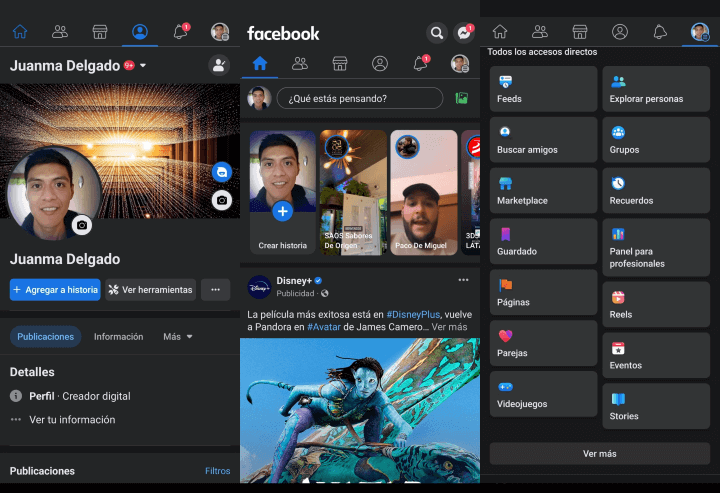This screenshot has height=493, width=720.
Task: Click camera icon on profile picture
Action: [82, 225]
